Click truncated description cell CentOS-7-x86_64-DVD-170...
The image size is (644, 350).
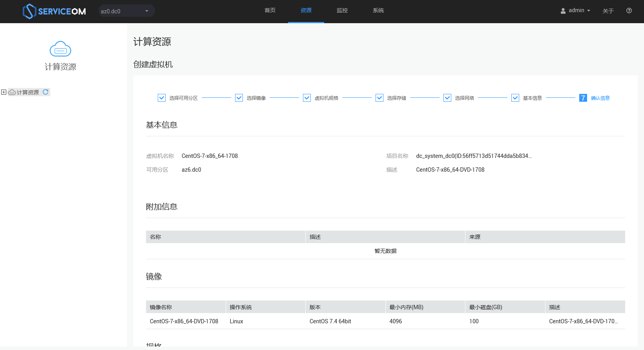[x=584, y=321]
